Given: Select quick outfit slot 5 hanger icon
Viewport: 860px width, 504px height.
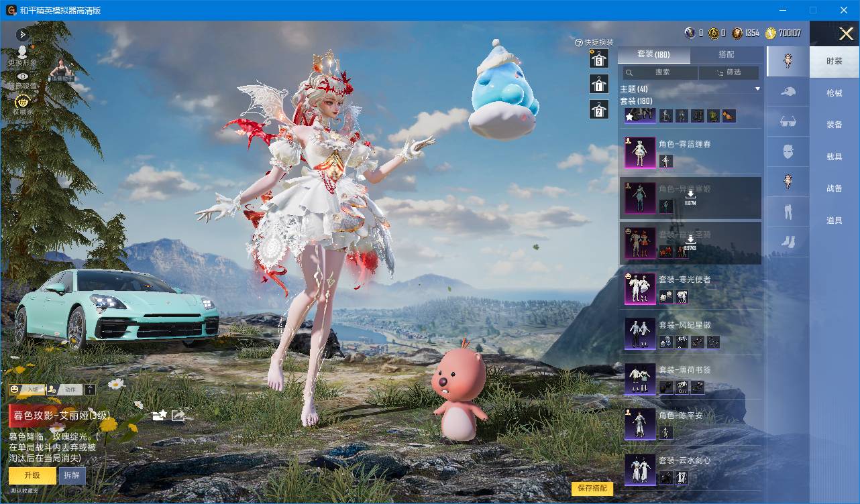Looking at the screenshot, I should tap(598, 59).
